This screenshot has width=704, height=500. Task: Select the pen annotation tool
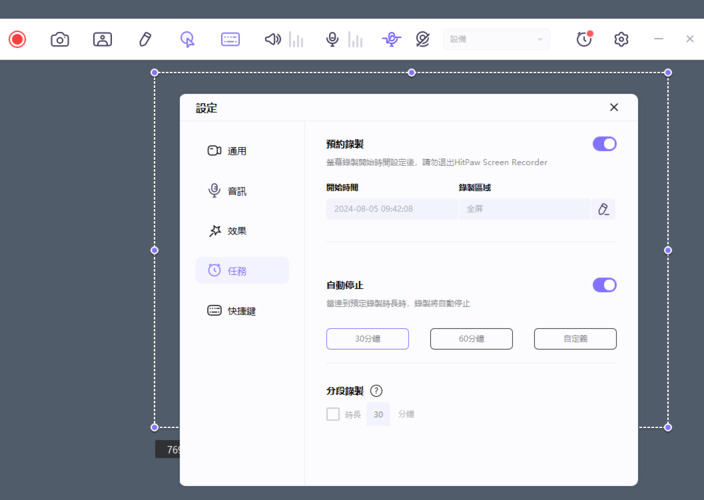145,39
